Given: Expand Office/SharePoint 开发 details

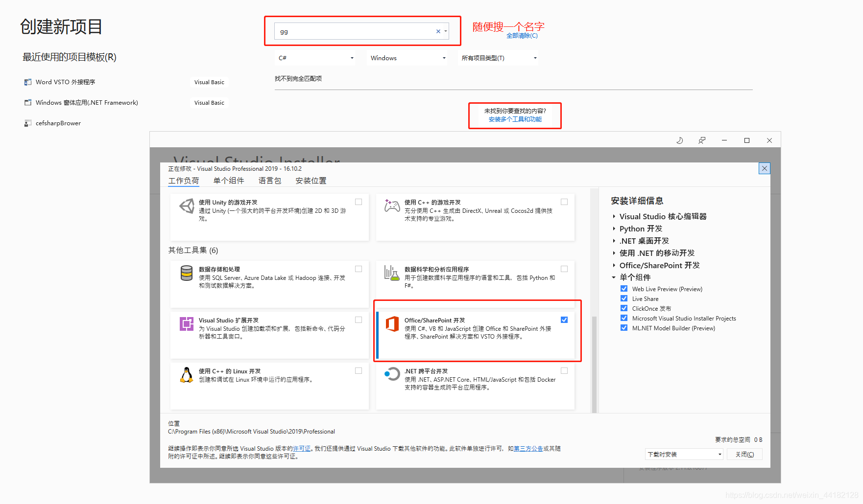Looking at the screenshot, I should click(x=614, y=265).
